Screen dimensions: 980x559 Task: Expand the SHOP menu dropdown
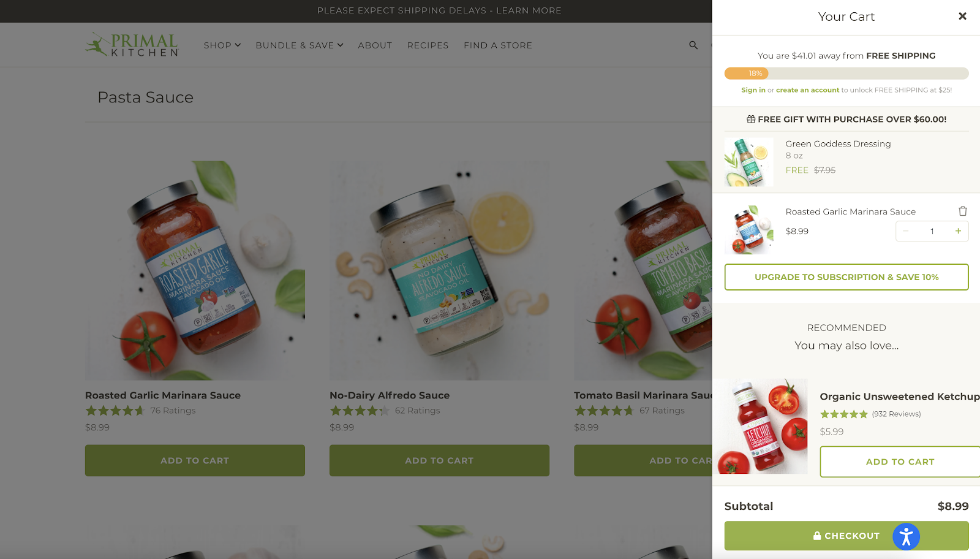222,45
